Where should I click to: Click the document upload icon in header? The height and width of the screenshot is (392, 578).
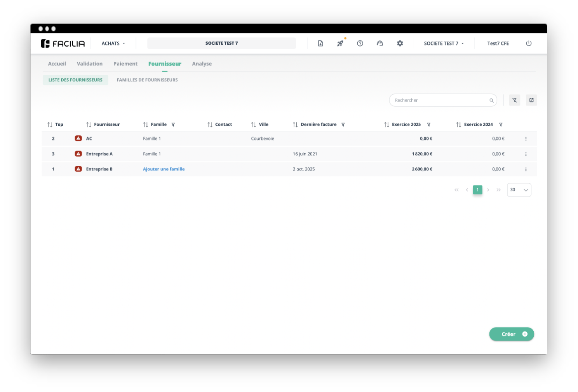click(320, 43)
